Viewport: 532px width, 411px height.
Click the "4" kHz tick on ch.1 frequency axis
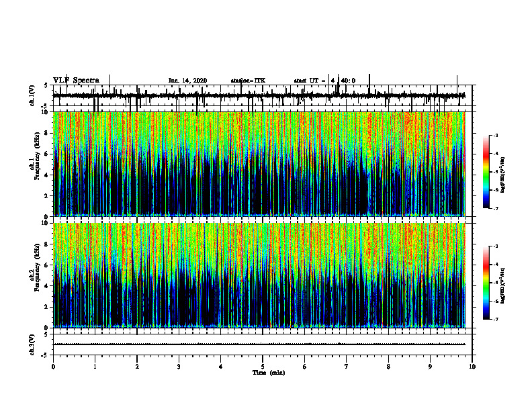(47, 175)
